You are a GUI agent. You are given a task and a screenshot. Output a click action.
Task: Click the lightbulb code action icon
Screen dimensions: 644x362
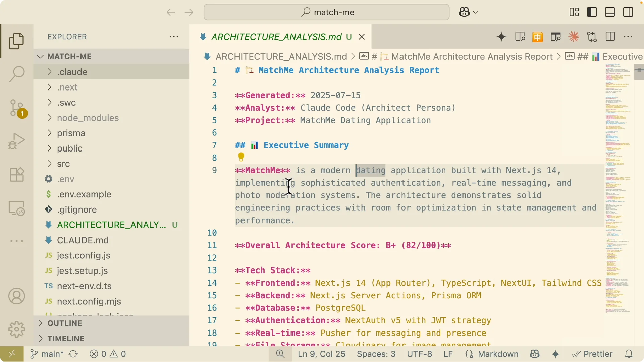pos(241,157)
